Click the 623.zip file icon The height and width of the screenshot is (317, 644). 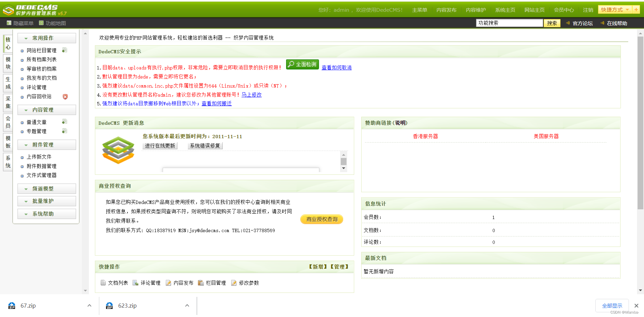tap(109, 306)
